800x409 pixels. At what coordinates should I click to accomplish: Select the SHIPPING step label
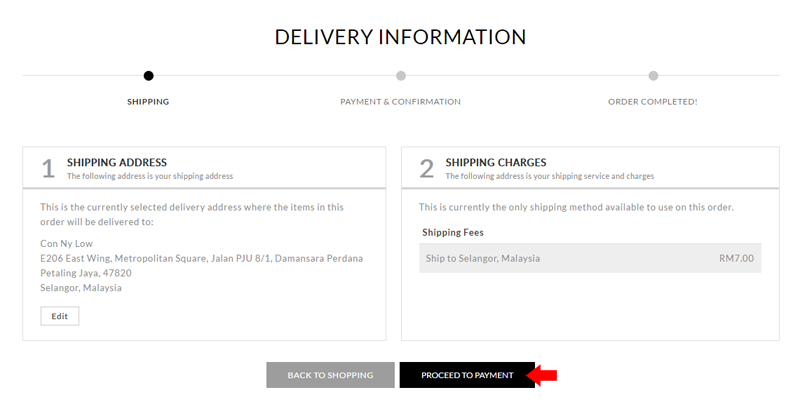click(x=148, y=102)
